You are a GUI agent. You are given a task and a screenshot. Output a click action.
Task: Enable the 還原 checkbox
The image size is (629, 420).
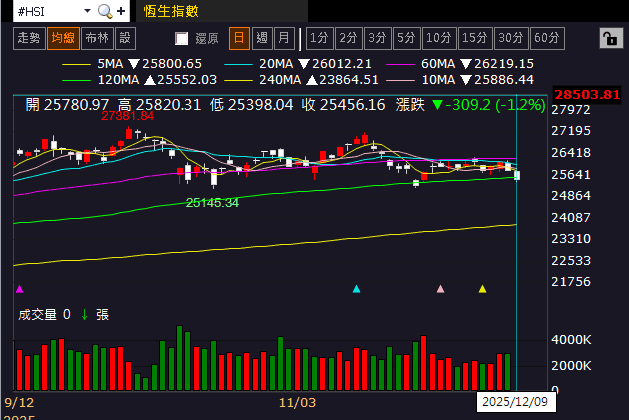pyautogui.click(x=182, y=39)
